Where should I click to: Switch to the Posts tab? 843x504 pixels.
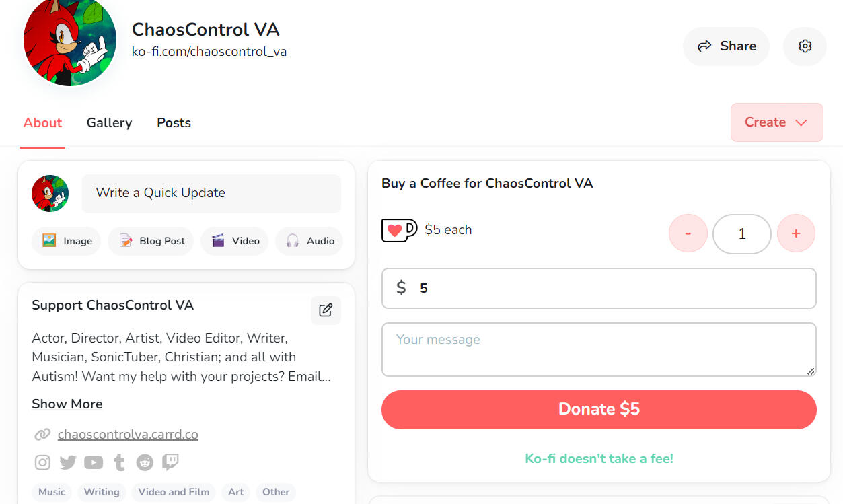(x=174, y=122)
